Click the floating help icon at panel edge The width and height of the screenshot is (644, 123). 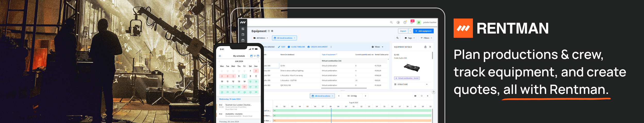click(434, 92)
